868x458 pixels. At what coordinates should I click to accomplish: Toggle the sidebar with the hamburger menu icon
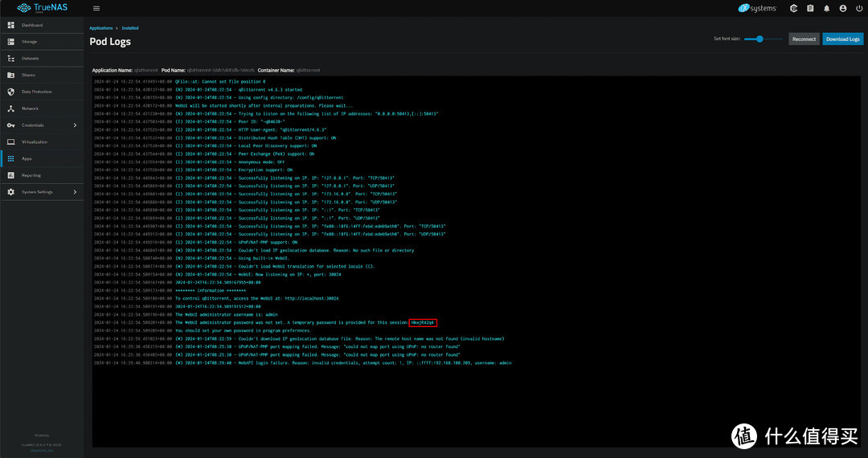click(96, 8)
